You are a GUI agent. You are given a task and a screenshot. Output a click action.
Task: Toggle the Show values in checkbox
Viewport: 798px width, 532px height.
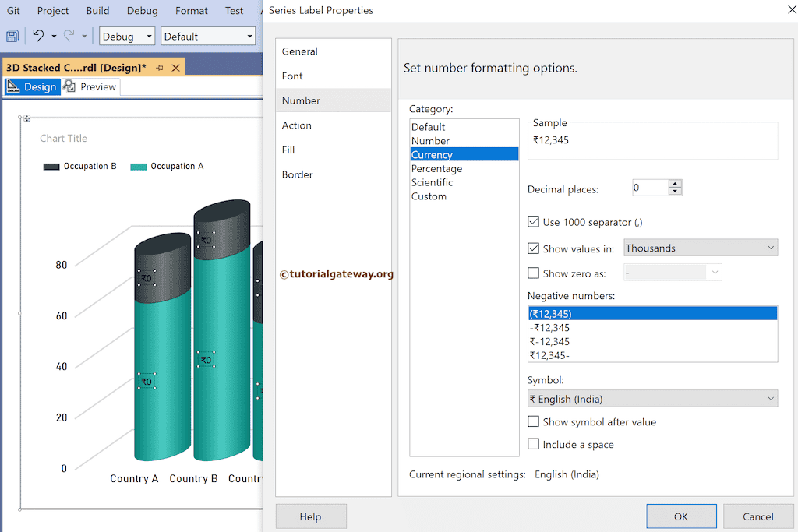[x=534, y=248]
